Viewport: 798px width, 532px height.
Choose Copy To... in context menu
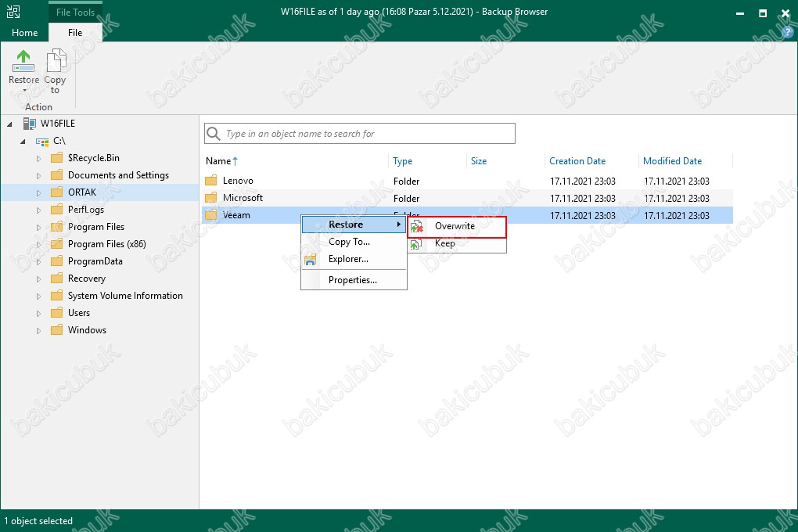[x=349, y=242]
